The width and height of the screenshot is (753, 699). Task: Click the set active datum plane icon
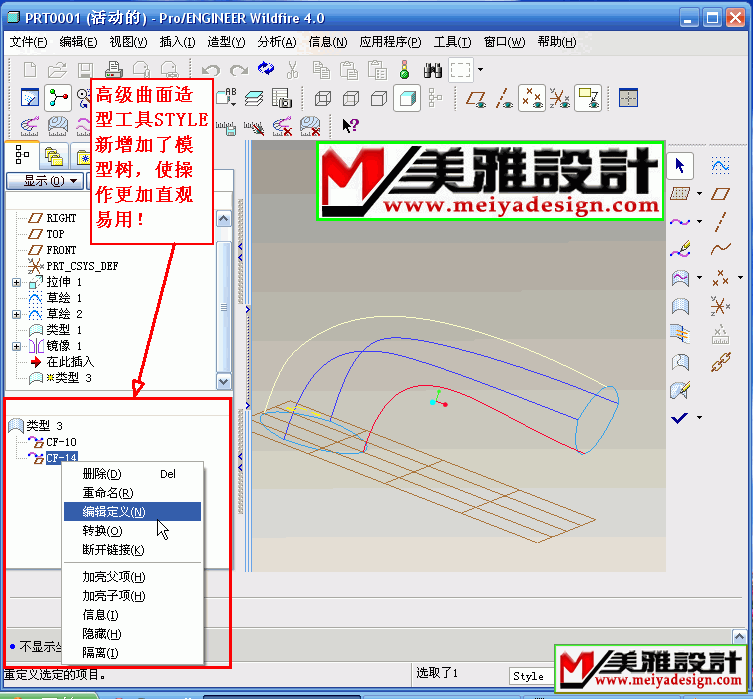pos(680,193)
